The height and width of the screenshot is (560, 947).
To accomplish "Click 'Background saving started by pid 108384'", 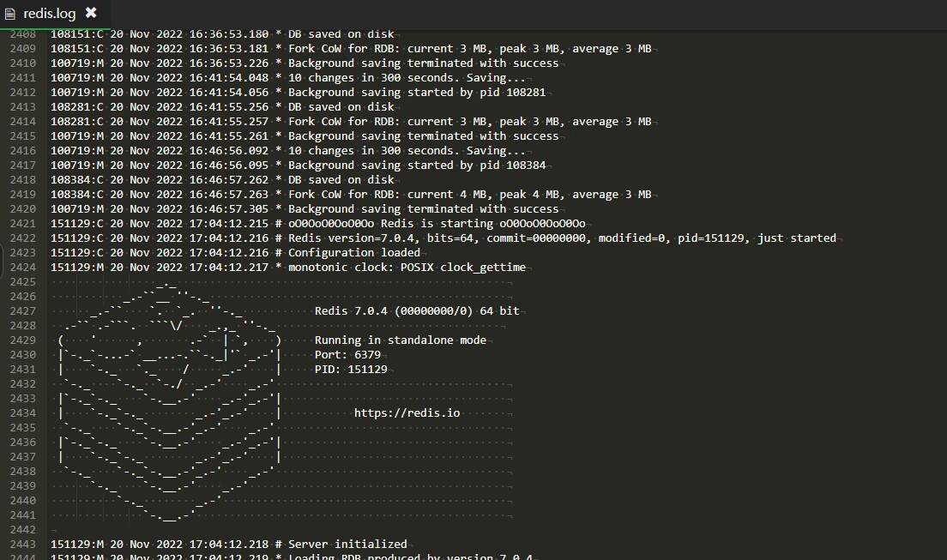I will coord(417,165).
